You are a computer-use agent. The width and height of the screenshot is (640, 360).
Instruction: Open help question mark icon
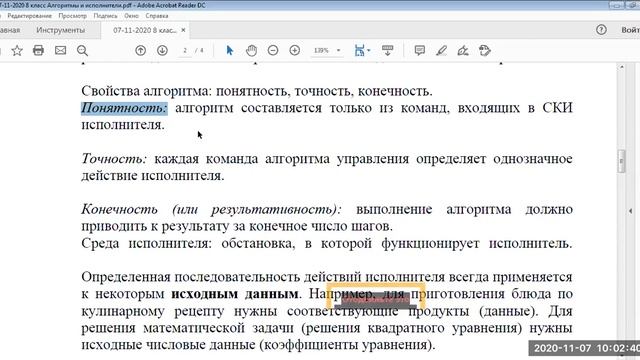(601, 30)
